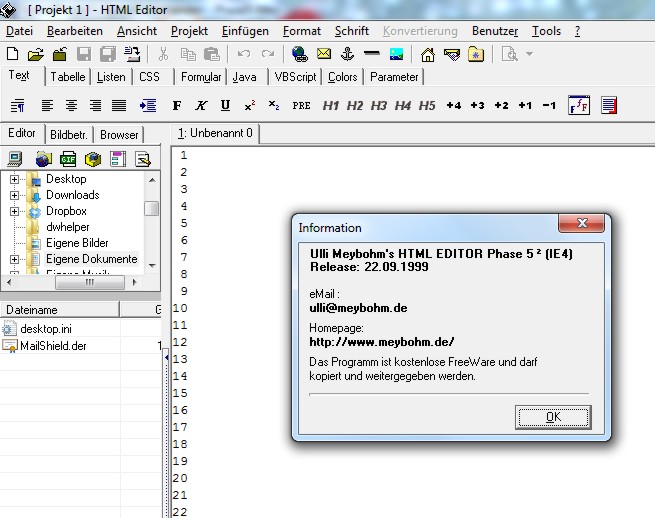This screenshot has width=655, height=518.
Task: Open the Einfügen menu
Action: coord(245,31)
